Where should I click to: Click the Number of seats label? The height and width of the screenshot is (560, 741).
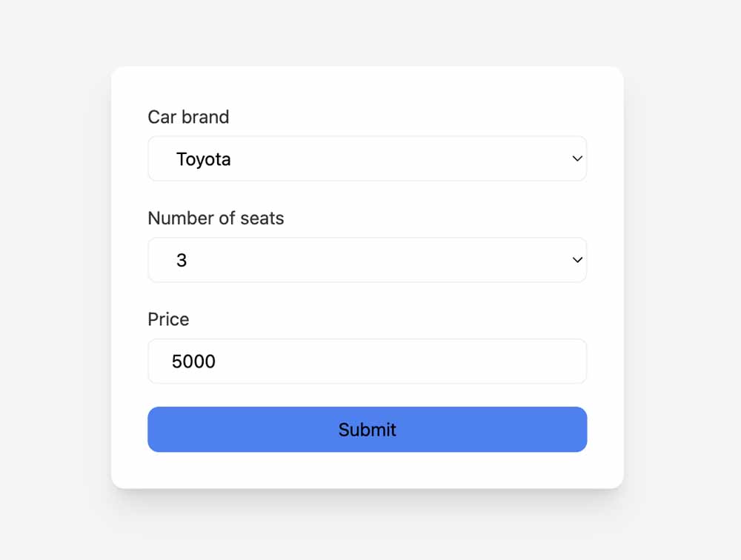click(x=216, y=219)
